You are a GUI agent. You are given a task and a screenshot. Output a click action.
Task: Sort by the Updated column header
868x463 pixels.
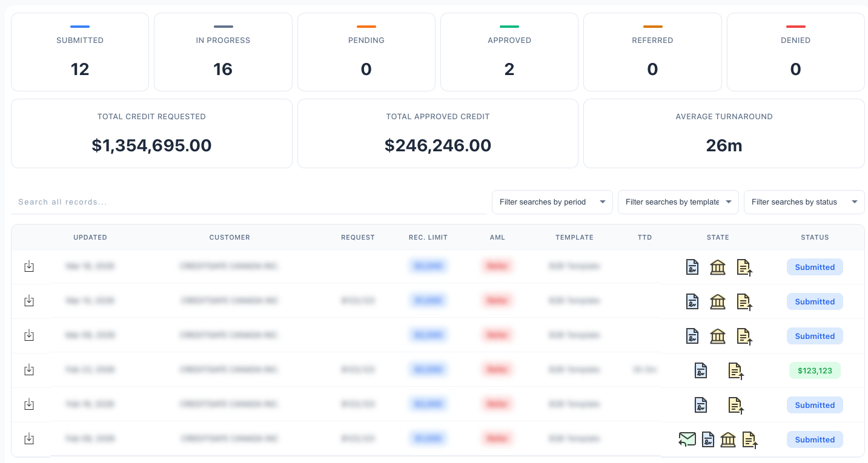pos(90,237)
